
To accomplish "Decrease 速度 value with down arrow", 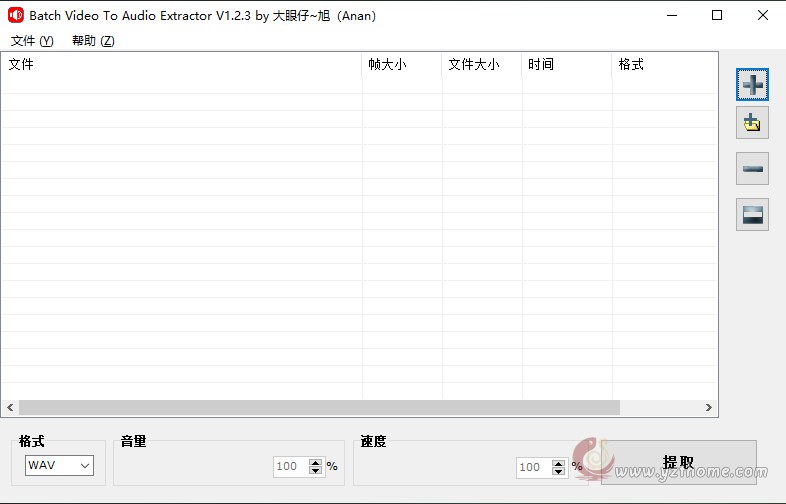I will pos(558,472).
